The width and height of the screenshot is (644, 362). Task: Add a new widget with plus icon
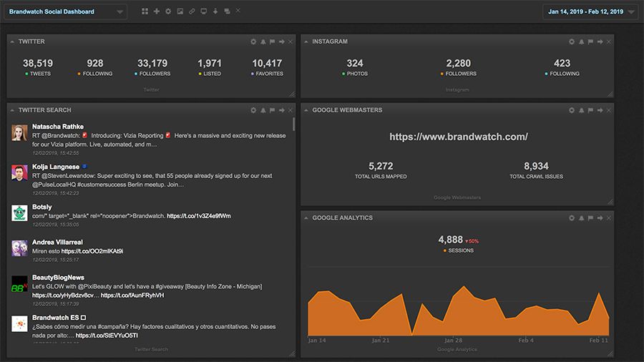tap(157, 11)
